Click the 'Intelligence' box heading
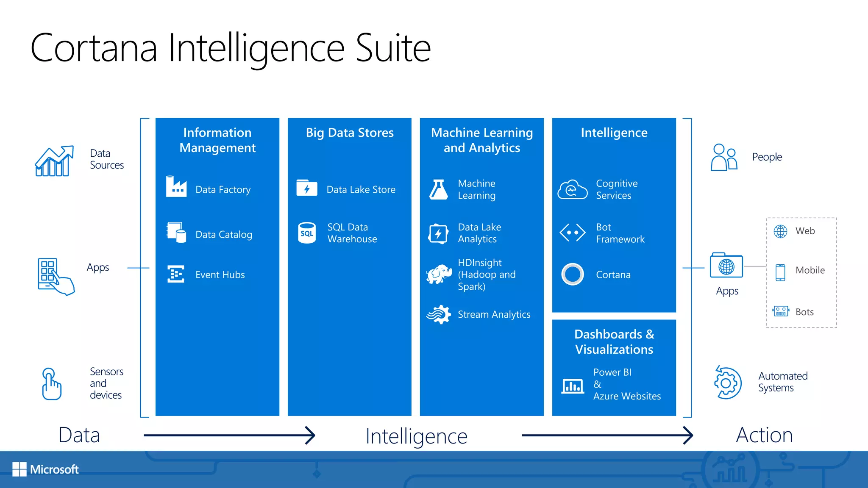Screen dimensions: 868x488 coord(614,133)
